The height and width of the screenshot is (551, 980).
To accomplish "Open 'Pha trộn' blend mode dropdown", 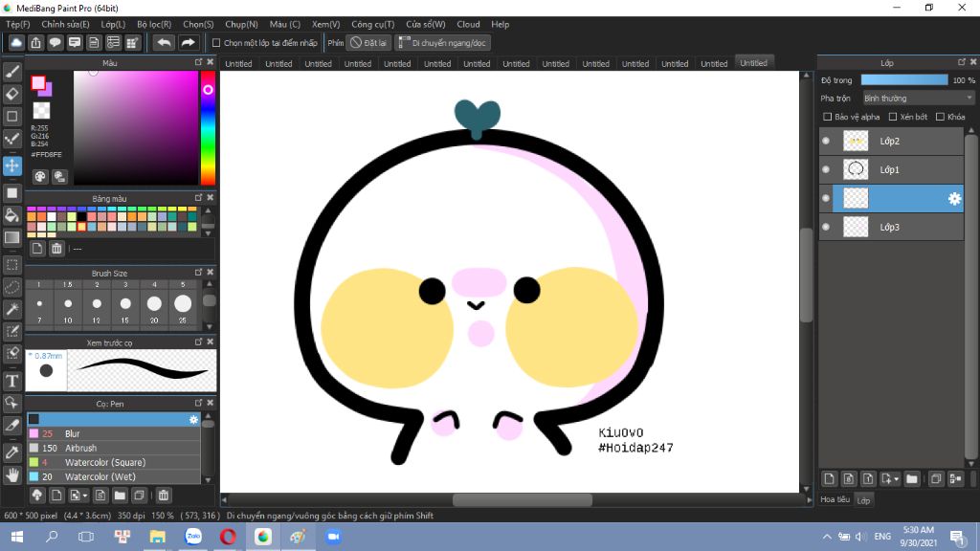I will [918, 99].
